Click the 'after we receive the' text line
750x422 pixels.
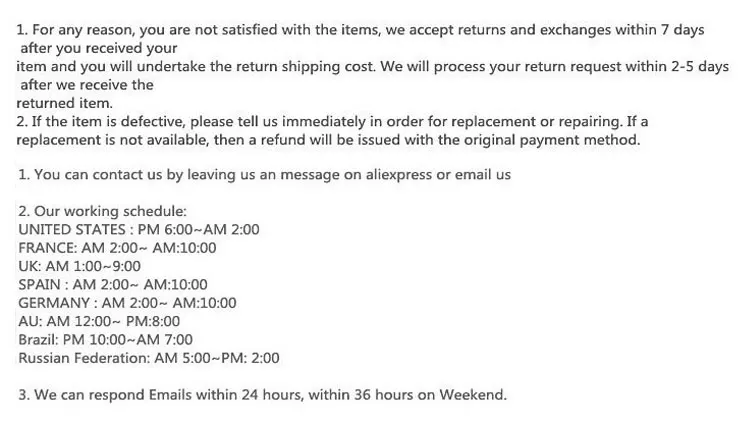coord(87,85)
